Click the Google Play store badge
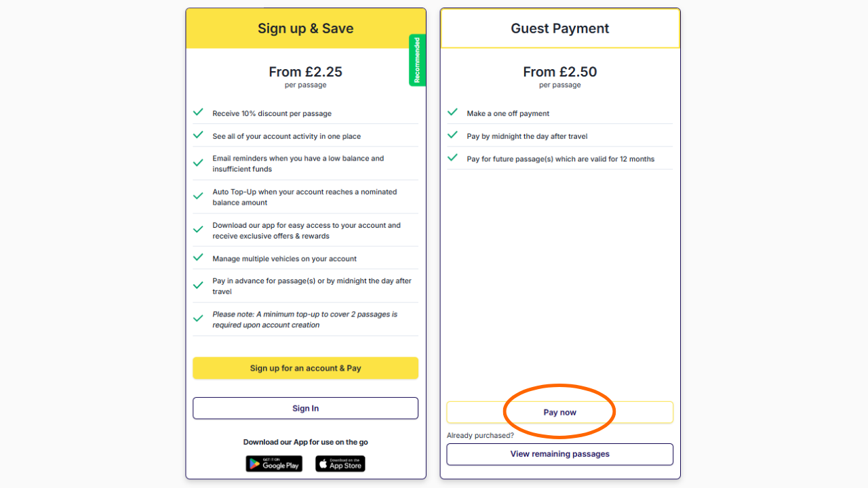This screenshot has height=488, width=868. tap(274, 464)
